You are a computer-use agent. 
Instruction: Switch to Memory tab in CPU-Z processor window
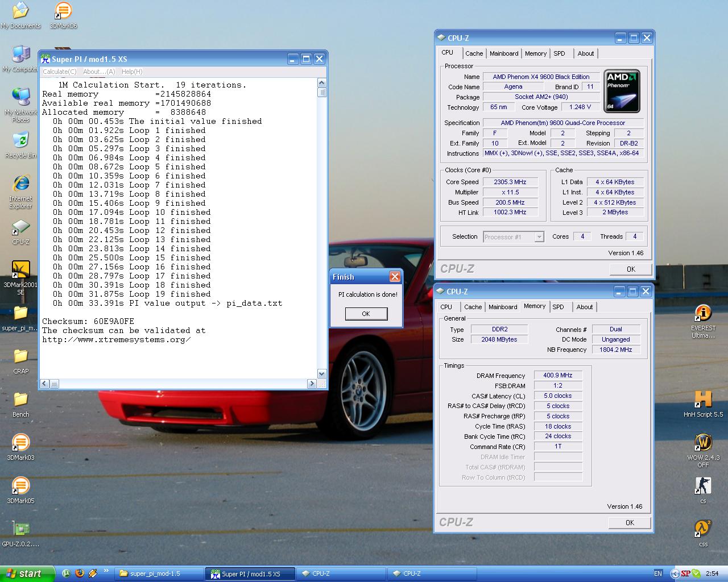click(535, 53)
